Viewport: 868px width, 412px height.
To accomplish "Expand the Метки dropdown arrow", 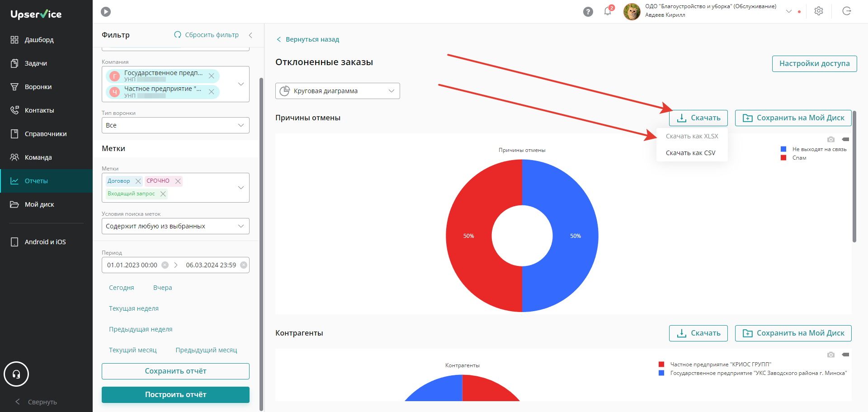I will click(x=241, y=188).
